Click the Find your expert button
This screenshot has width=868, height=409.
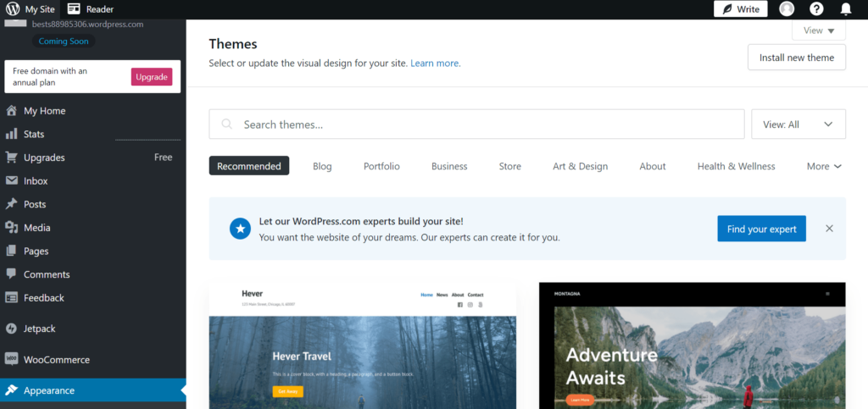point(762,229)
